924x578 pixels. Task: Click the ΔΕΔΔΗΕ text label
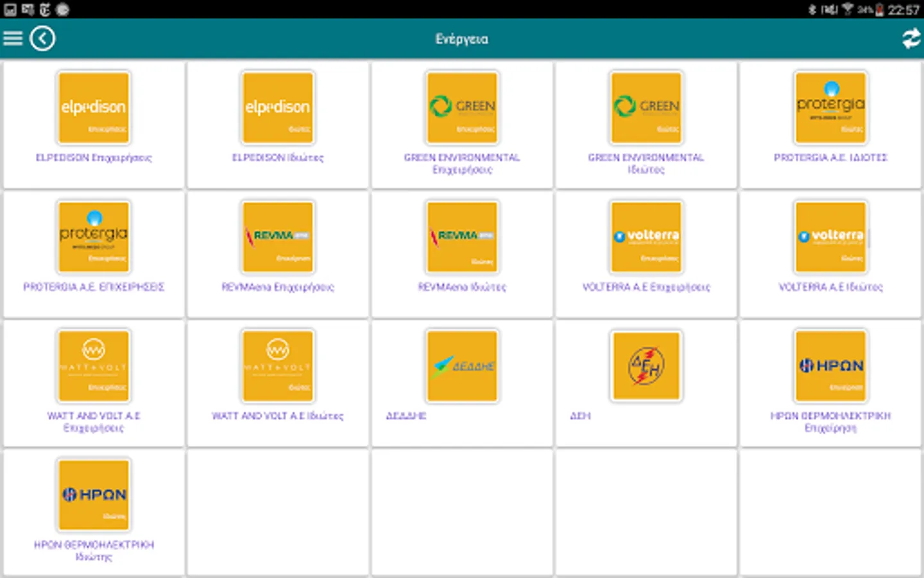(406, 416)
